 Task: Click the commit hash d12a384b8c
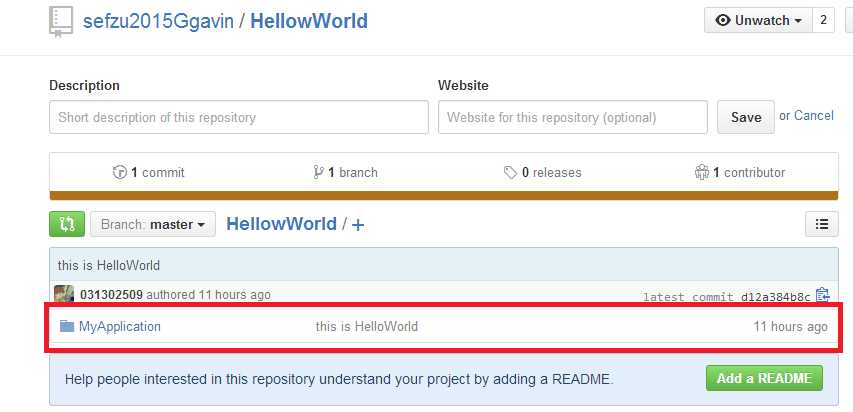point(776,297)
